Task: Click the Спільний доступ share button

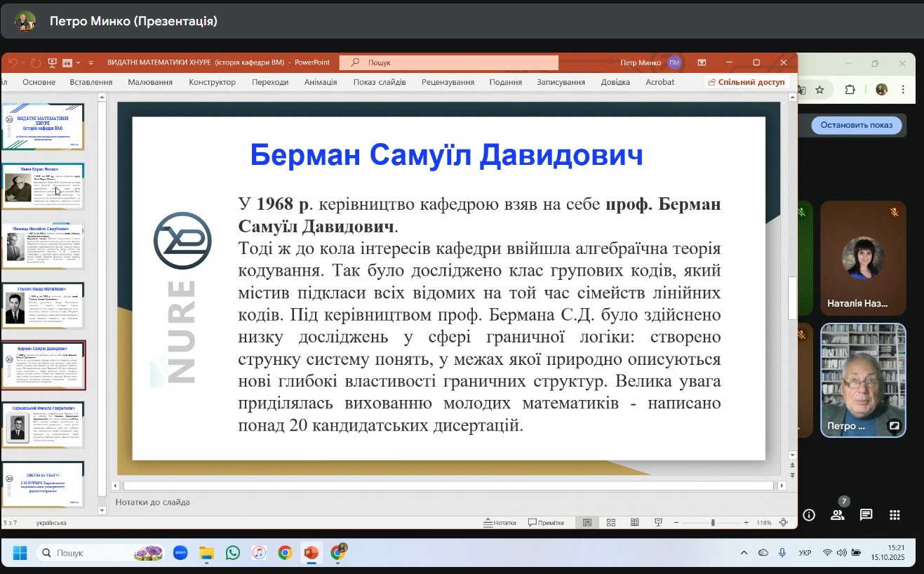Action: tap(746, 82)
